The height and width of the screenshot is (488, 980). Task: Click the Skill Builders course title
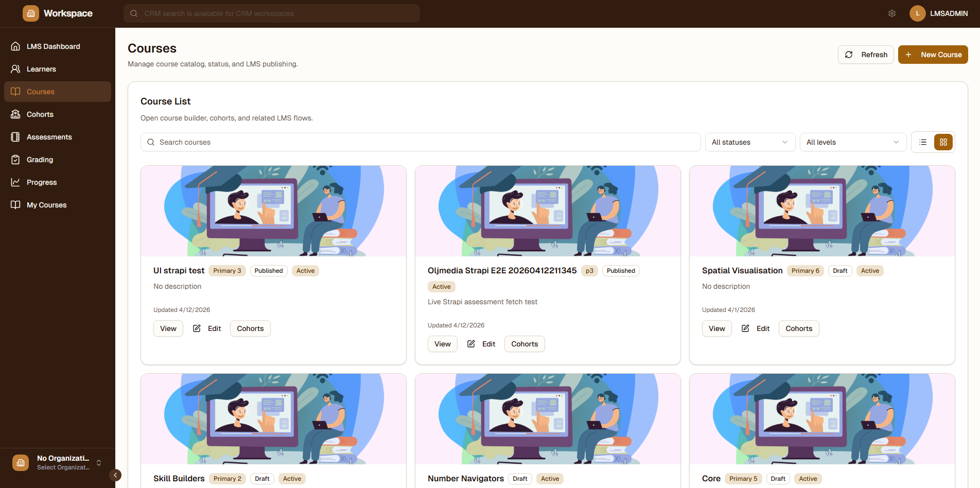pos(179,479)
